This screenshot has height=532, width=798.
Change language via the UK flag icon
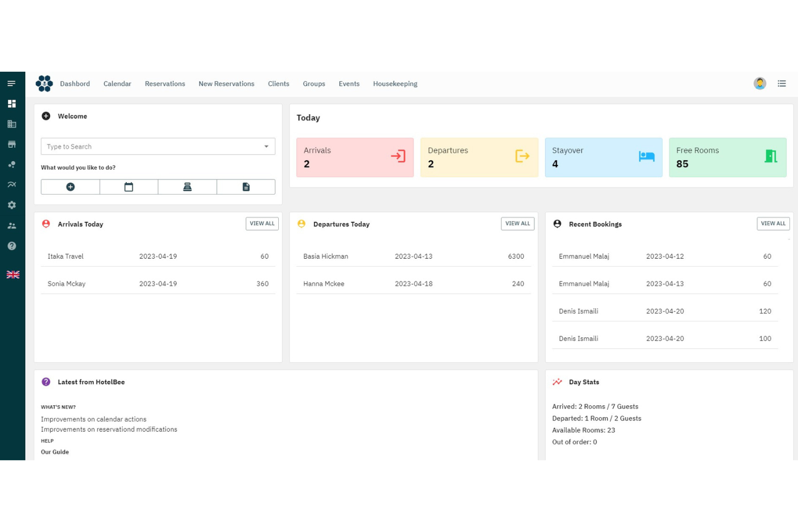tap(13, 274)
